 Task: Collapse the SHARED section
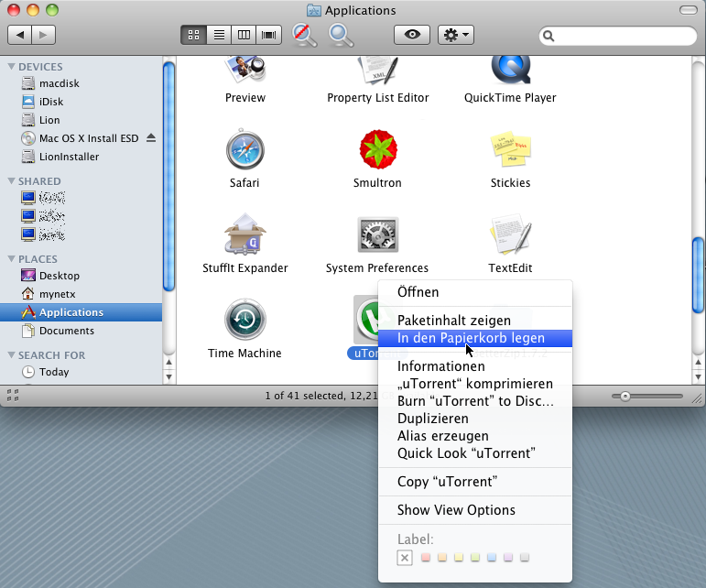click(x=12, y=181)
